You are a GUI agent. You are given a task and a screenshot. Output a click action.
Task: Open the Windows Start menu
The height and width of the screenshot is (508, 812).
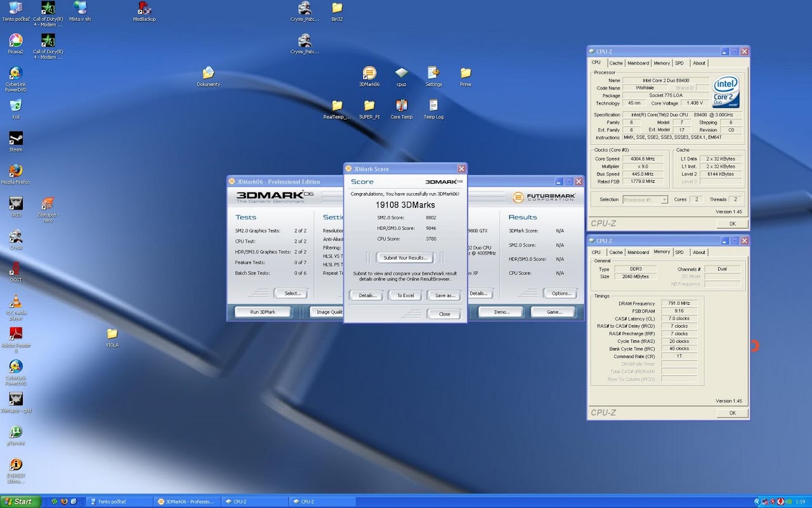tap(20, 502)
